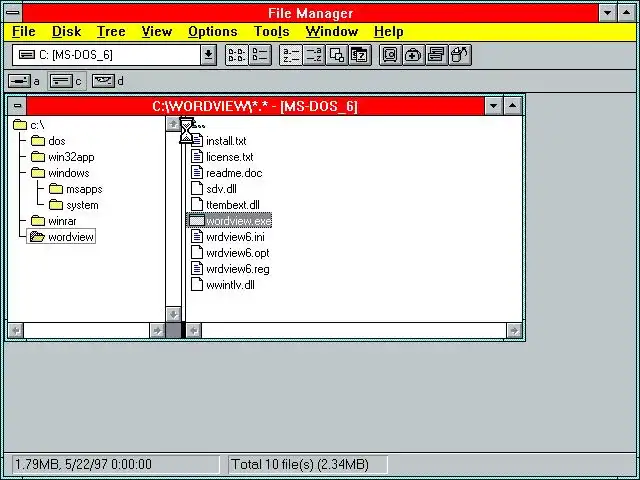The width and height of the screenshot is (640, 480).
Task: Click wwintlv.dll blank file icon
Action: (x=197, y=284)
